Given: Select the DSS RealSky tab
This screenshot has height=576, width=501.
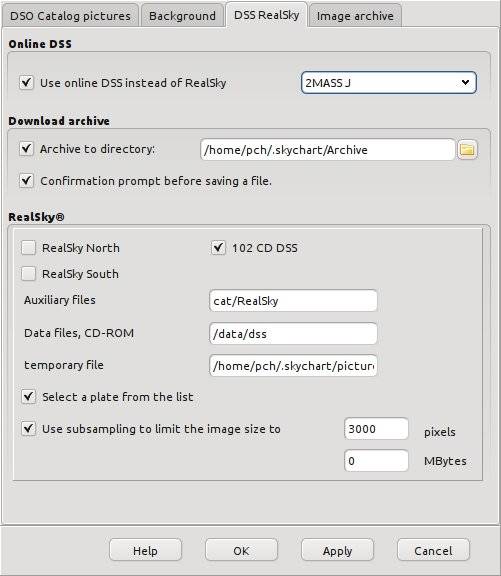Looking at the screenshot, I should (x=266, y=15).
